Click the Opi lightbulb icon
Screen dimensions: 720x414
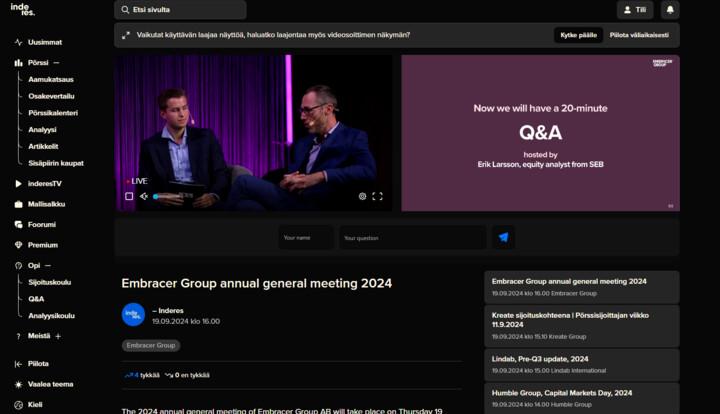(18, 266)
